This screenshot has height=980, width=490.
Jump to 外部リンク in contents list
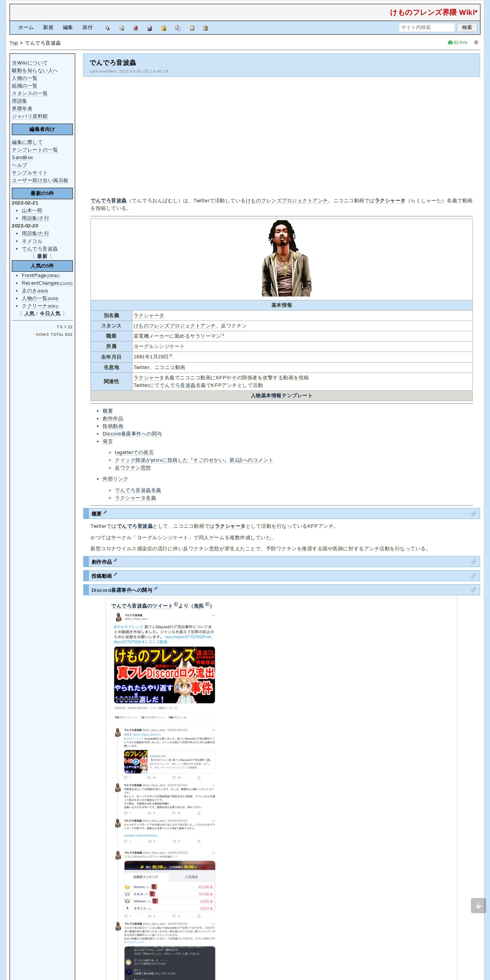point(115,479)
